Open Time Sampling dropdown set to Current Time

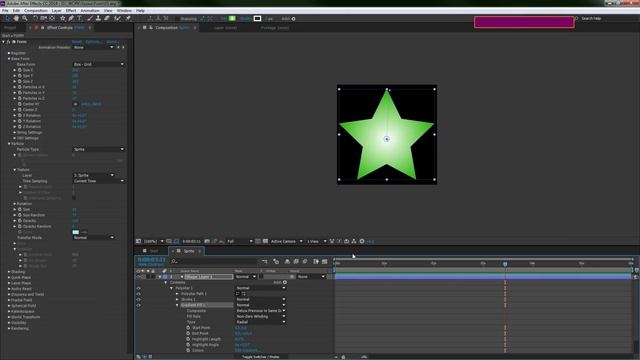click(x=98, y=181)
